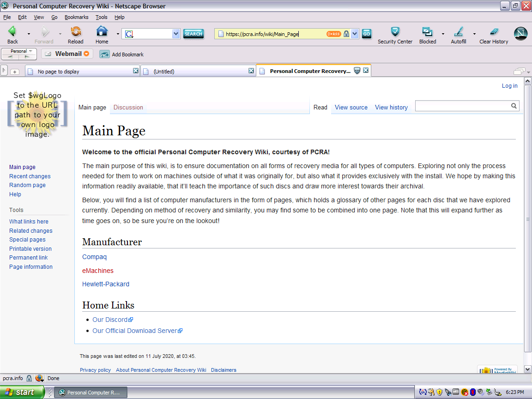Open the Home button dropdown arrow
This screenshot has height=399, width=532.
(x=118, y=34)
